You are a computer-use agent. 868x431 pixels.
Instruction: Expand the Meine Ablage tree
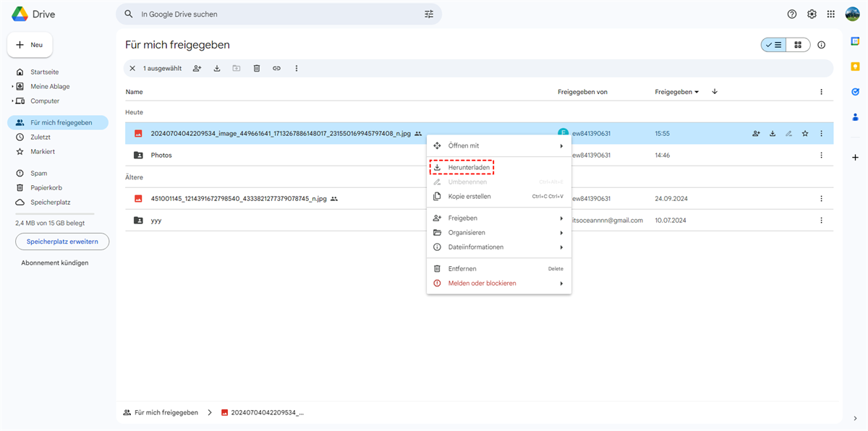13,87
